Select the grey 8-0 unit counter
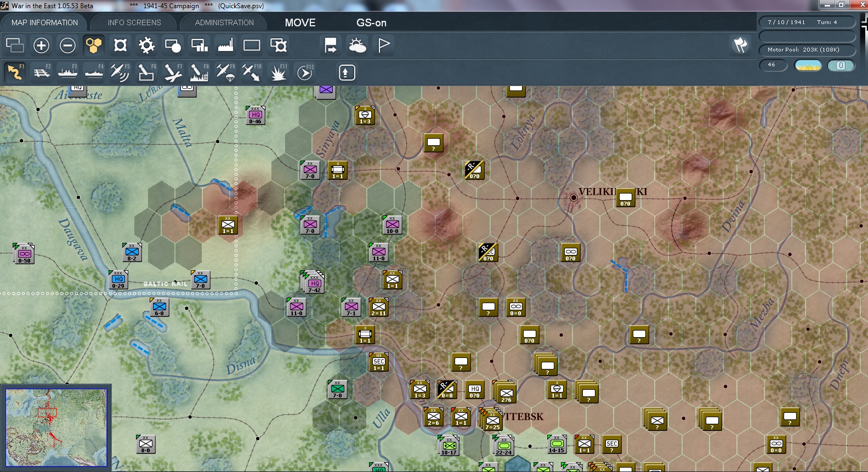Viewport: 868px width, 472px height. tap(146, 444)
